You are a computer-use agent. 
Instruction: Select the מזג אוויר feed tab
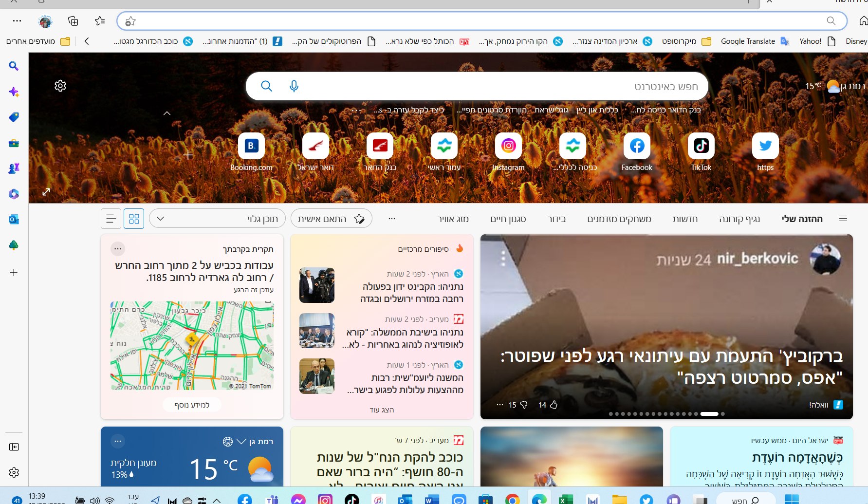453,219
